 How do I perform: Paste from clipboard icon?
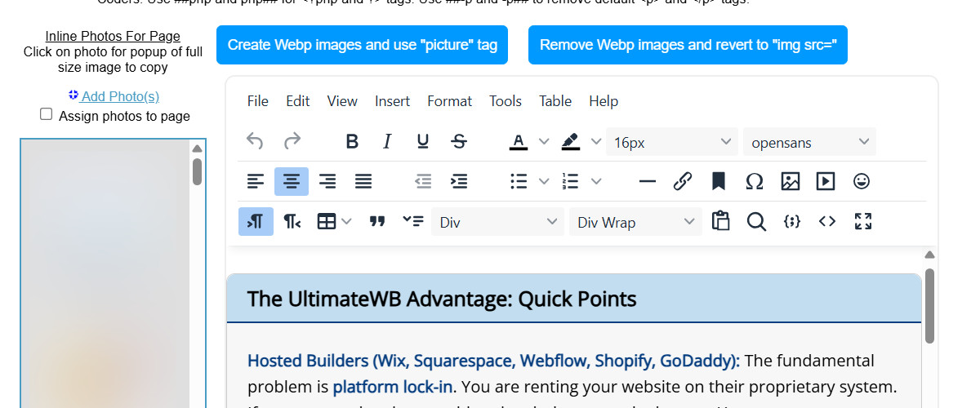pyautogui.click(x=719, y=222)
